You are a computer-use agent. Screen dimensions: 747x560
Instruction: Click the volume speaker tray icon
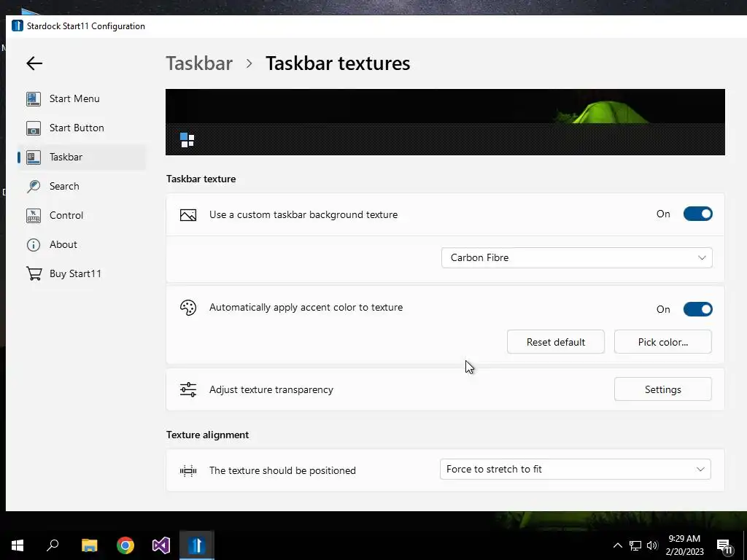pyautogui.click(x=652, y=545)
